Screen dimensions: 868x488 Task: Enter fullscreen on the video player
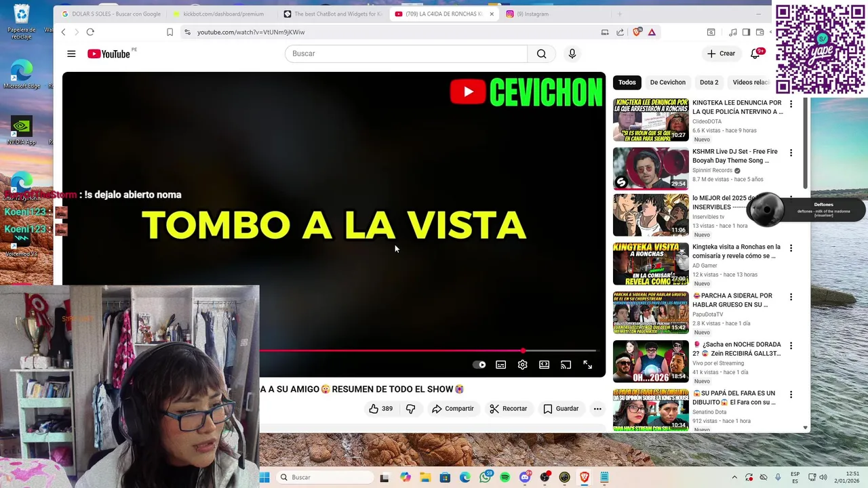tap(587, 365)
